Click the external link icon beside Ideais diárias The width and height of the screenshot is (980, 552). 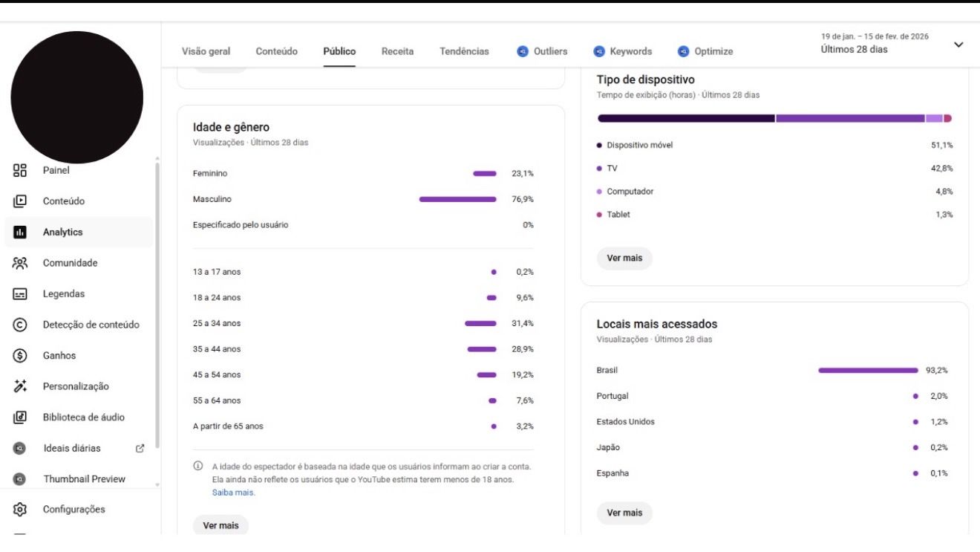click(x=140, y=448)
